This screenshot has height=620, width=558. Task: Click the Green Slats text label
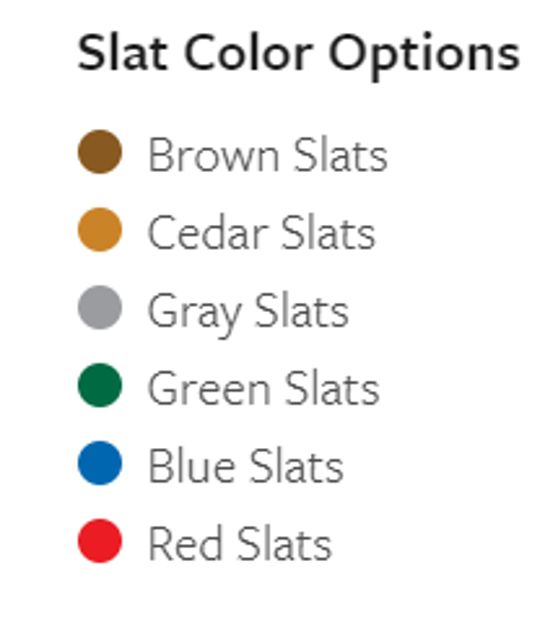[x=263, y=389]
